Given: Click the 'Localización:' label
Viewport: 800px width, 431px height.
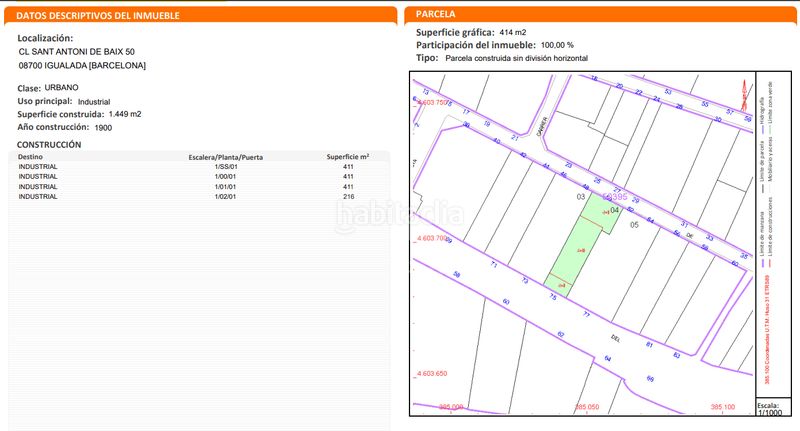Looking at the screenshot, I should (x=45, y=38).
